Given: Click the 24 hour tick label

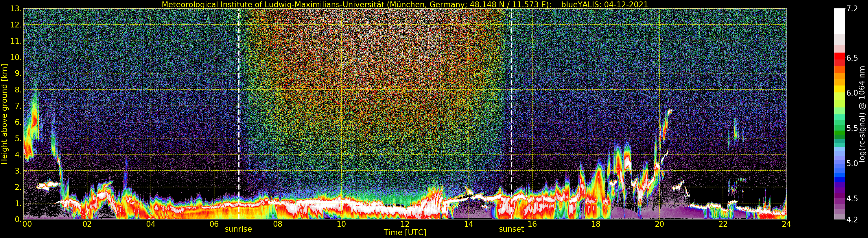Looking at the screenshot, I should coord(786,224).
